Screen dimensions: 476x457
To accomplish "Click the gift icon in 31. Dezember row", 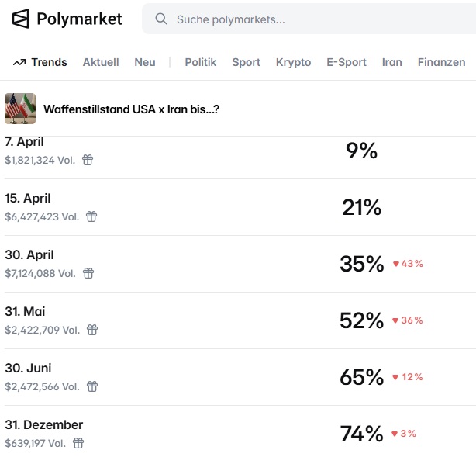I will (x=78, y=443).
